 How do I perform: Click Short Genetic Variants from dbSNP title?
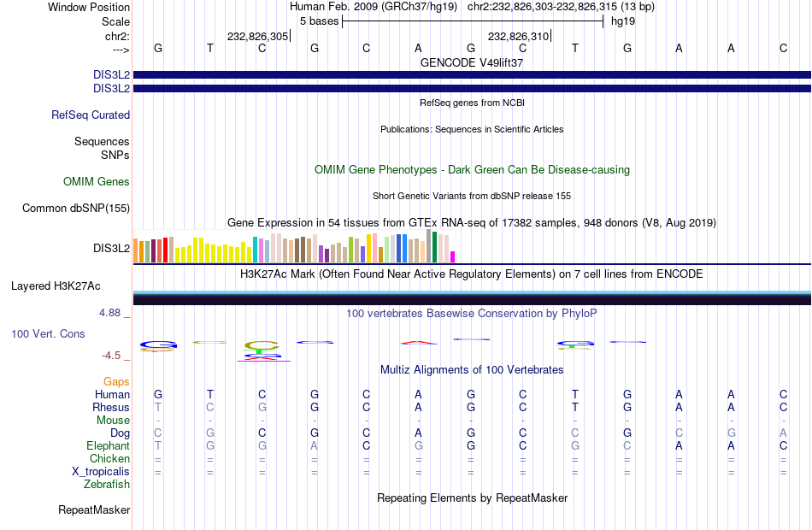(x=472, y=196)
